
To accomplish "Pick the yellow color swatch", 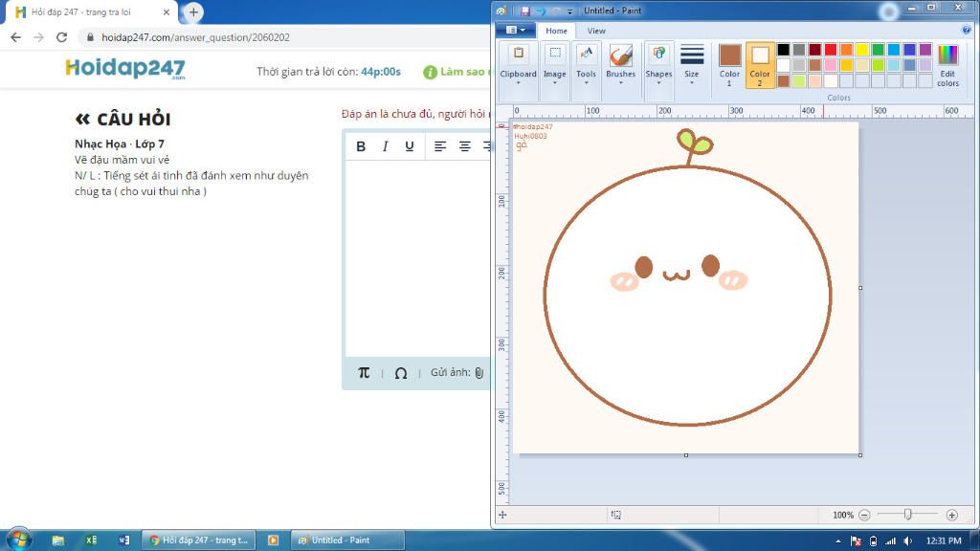I will 862,50.
